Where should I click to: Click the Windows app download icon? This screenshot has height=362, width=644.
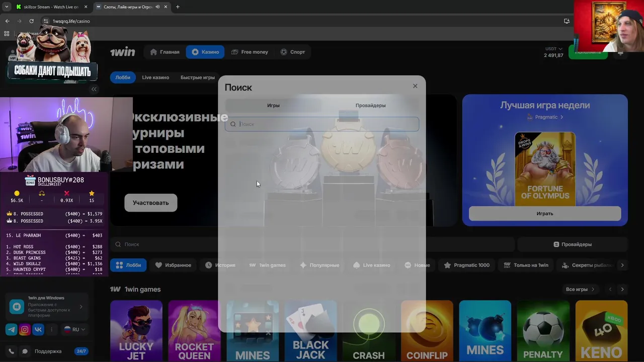click(x=17, y=306)
